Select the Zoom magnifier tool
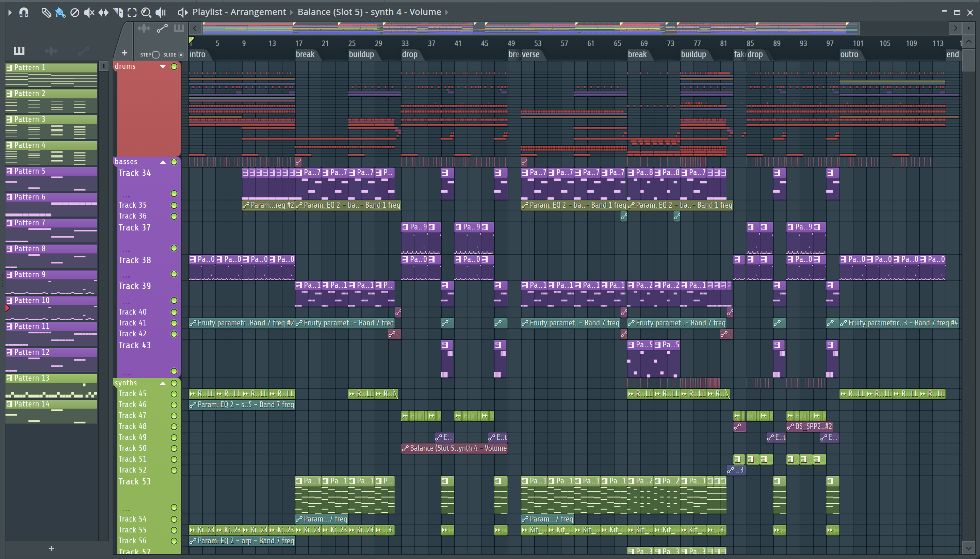The width and height of the screenshot is (980, 559). 146,12
